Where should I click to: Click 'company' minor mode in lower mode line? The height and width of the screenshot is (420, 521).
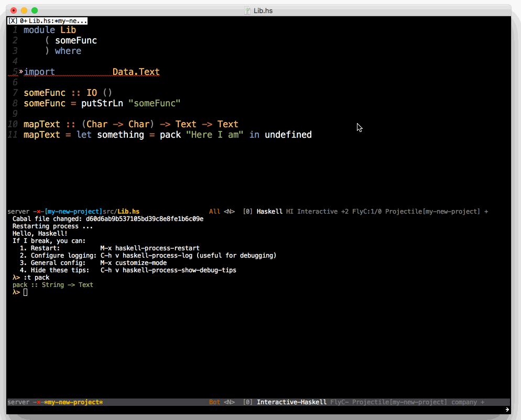[464, 402]
